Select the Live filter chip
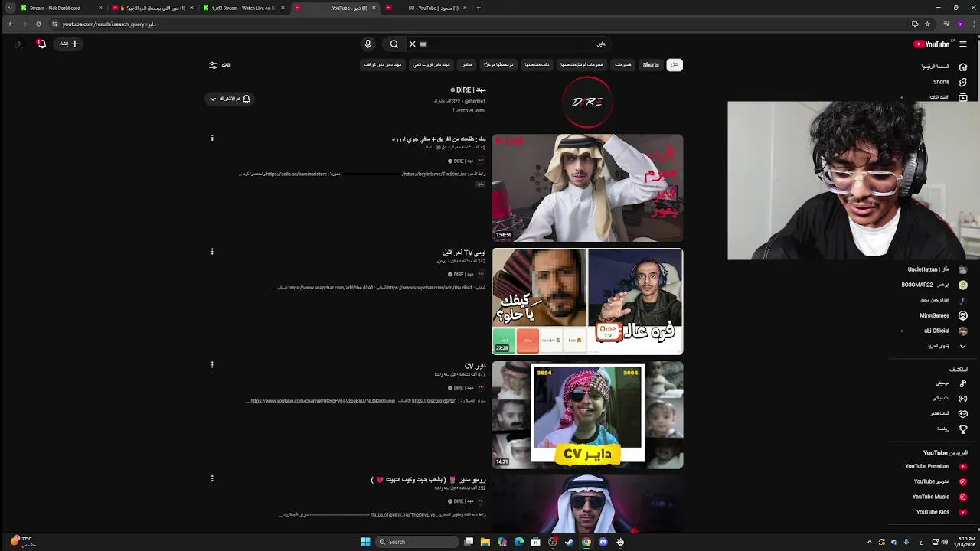Image resolution: width=980 pixels, height=551 pixels. [467, 65]
